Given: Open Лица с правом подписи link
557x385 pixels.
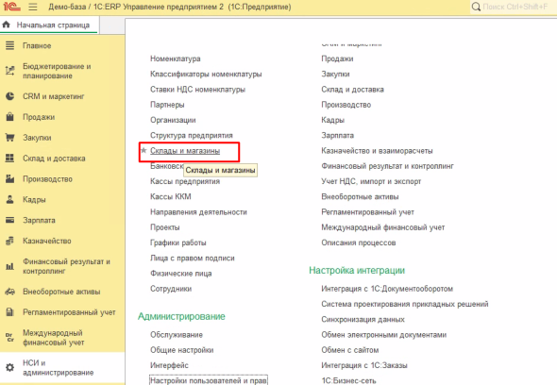Looking at the screenshot, I should (x=192, y=258).
